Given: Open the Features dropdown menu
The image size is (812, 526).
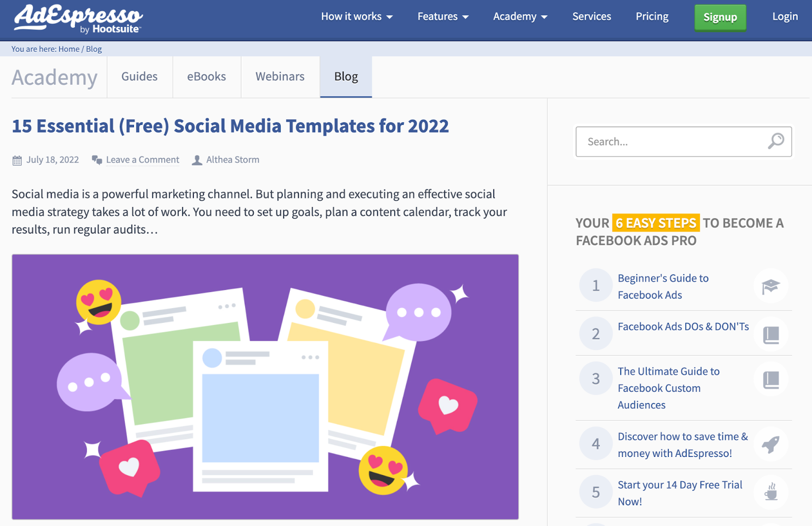Looking at the screenshot, I should (443, 17).
